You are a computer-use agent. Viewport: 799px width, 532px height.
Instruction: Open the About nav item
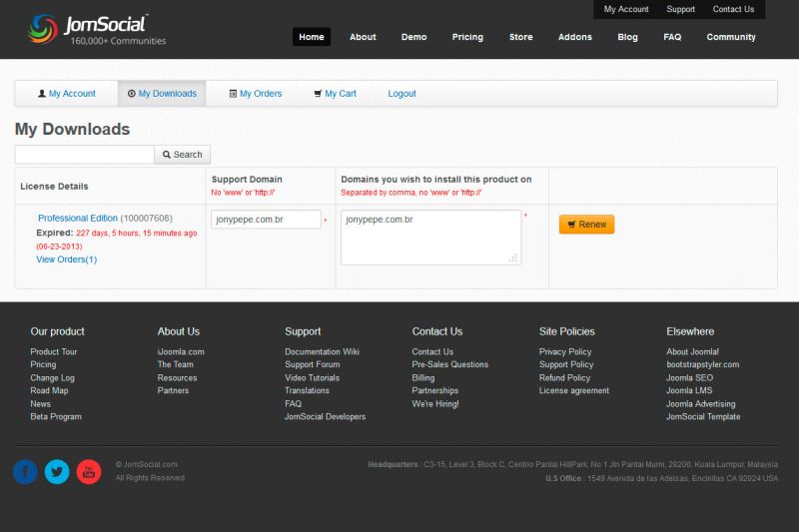tap(363, 37)
